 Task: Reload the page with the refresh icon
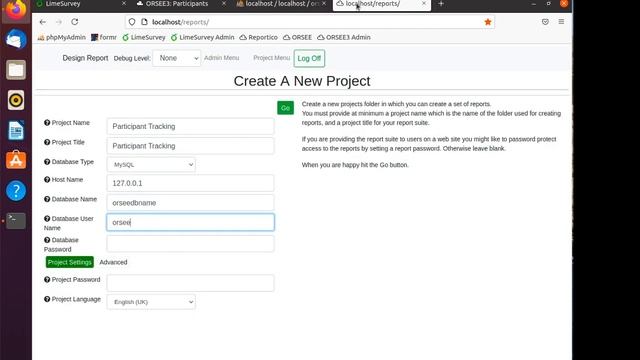click(x=75, y=22)
